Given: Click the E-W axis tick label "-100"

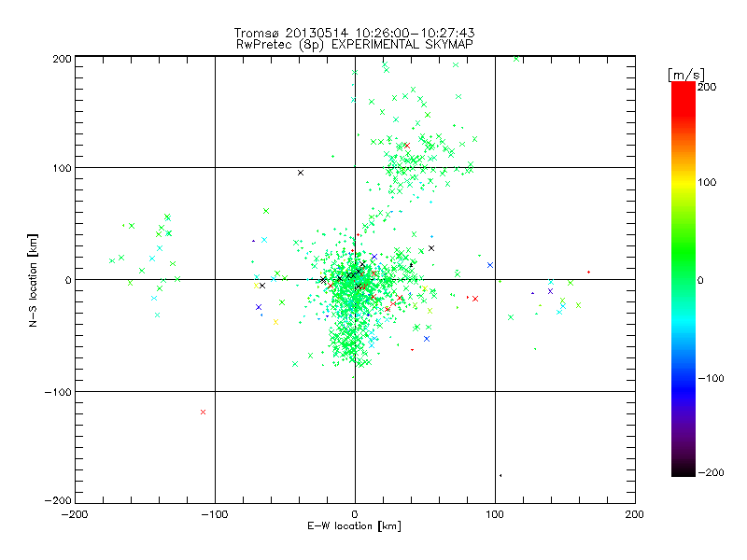Looking at the screenshot, I should pyautogui.click(x=215, y=514).
